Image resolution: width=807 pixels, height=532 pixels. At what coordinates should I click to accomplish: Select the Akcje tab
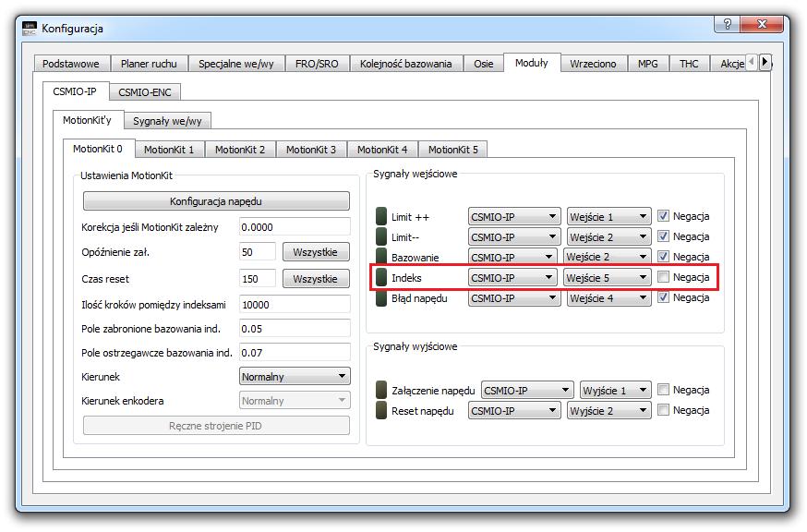(729, 64)
